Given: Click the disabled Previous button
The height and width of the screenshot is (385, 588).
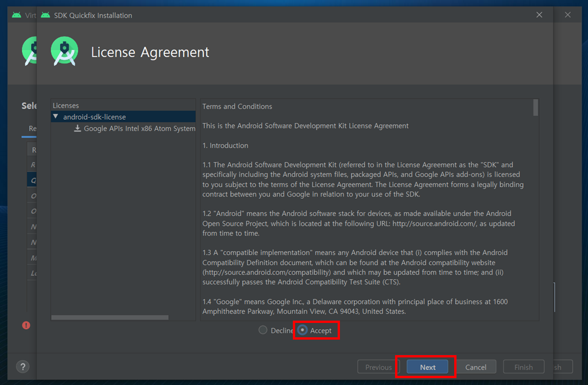Looking at the screenshot, I should coord(378,367).
